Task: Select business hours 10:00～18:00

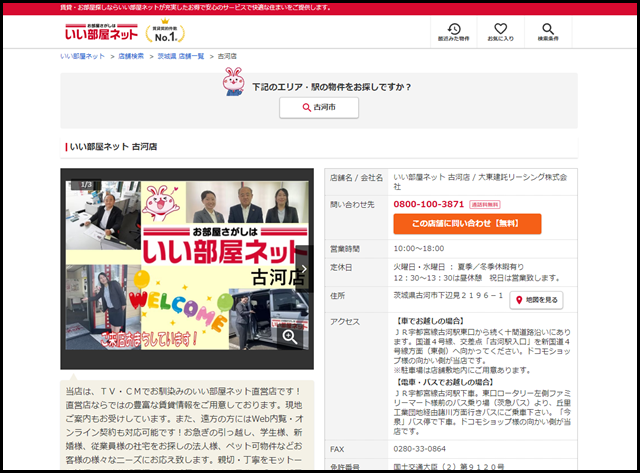Action: [419, 249]
